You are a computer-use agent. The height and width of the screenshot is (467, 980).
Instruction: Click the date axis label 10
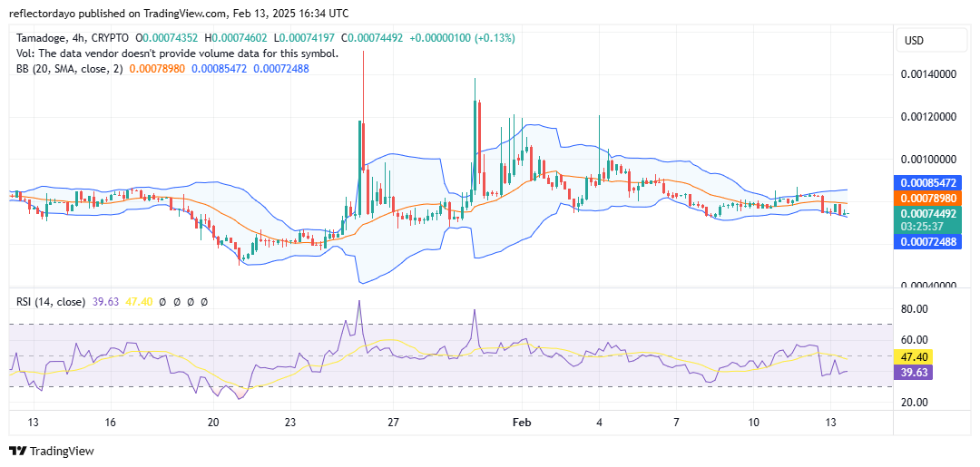tap(754, 423)
